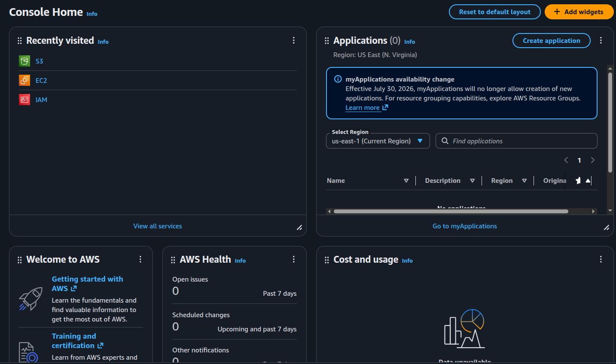
Task: Grab the Cost and usage drag handle
Action: [x=326, y=260]
